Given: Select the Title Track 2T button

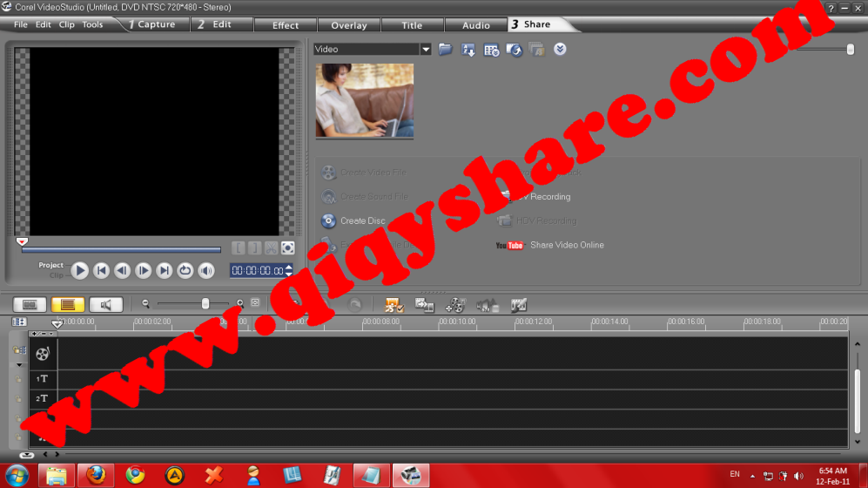Looking at the screenshot, I should point(42,399).
